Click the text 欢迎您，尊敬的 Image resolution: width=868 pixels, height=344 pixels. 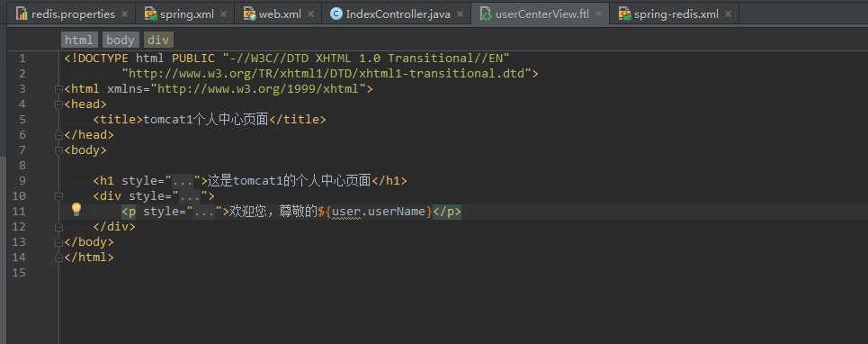click(273, 212)
